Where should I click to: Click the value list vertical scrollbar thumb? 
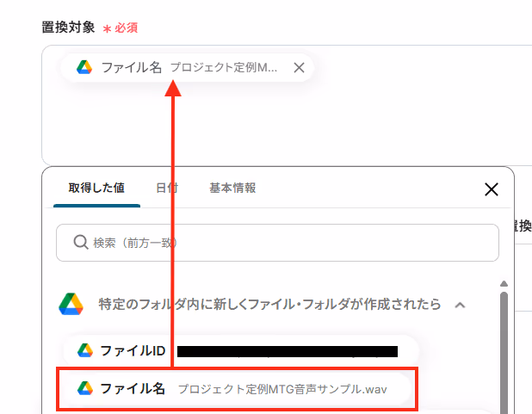504,353
